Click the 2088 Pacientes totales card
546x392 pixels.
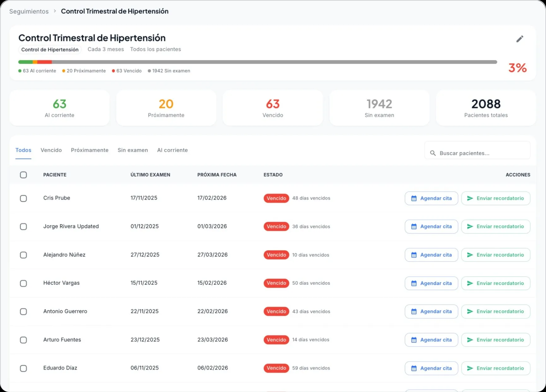click(486, 108)
